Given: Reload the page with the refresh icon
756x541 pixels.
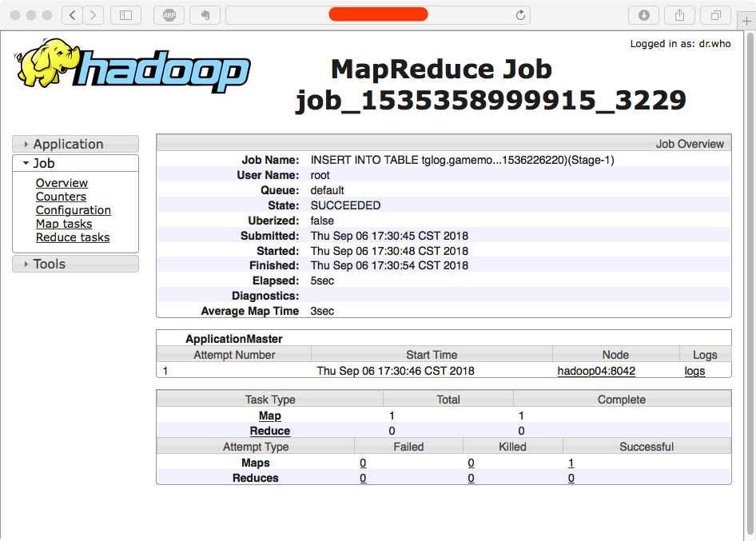Looking at the screenshot, I should pyautogui.click(x=520, y=15).
